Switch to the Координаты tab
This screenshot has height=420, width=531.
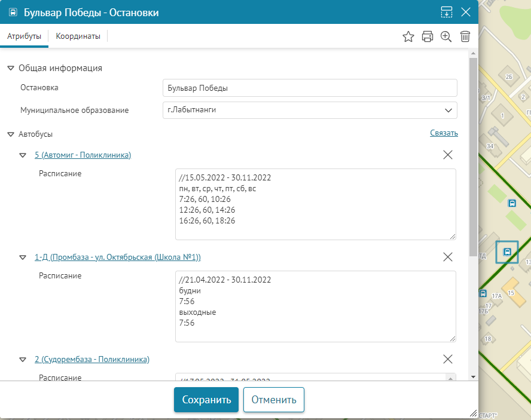point(78,36)
